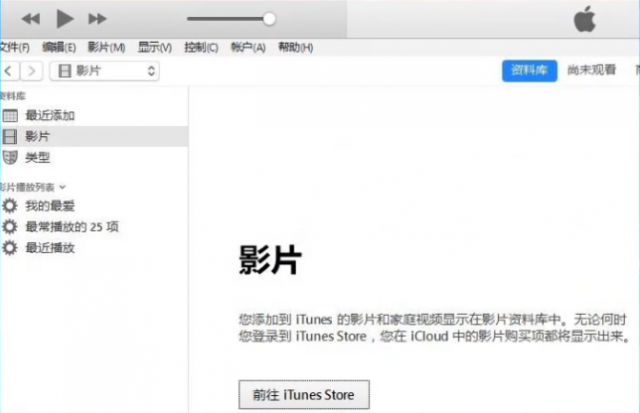
Task: Open the 最近播放 playlist
Action: coord(50,248)
